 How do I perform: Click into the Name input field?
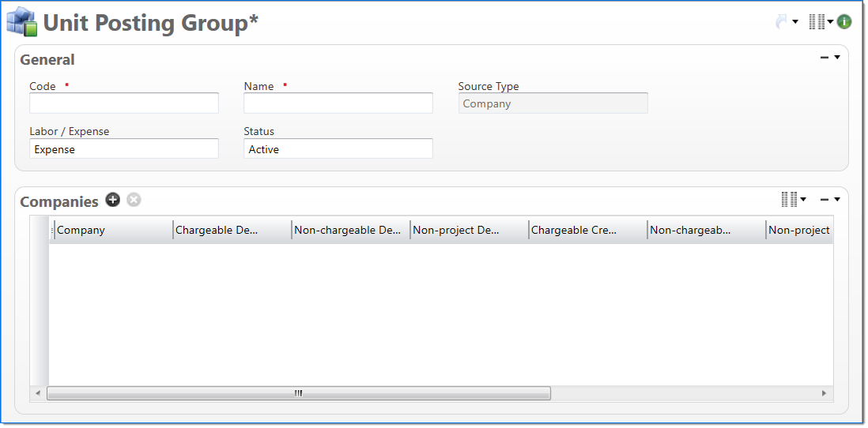tap(338, 103)
